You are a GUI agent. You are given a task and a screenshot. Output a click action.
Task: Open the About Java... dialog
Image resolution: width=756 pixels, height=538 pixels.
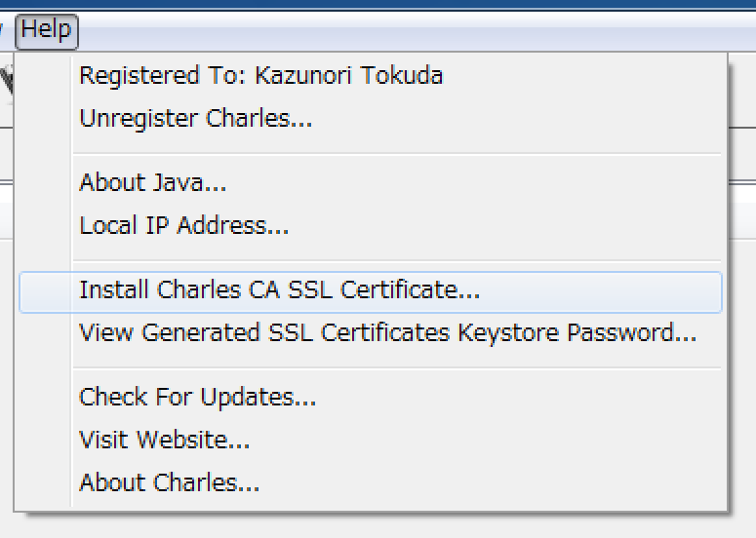[371, 182]
